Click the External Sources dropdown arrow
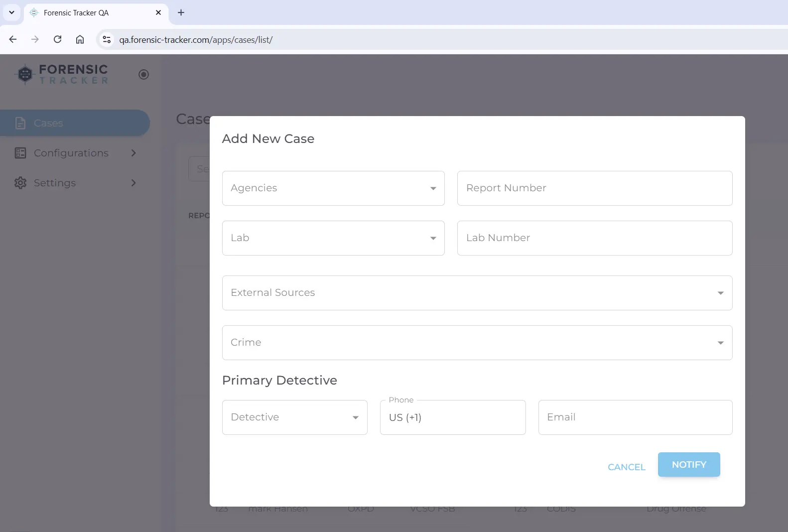This screenshot has width=788, height=532. (x=720, y=293)
